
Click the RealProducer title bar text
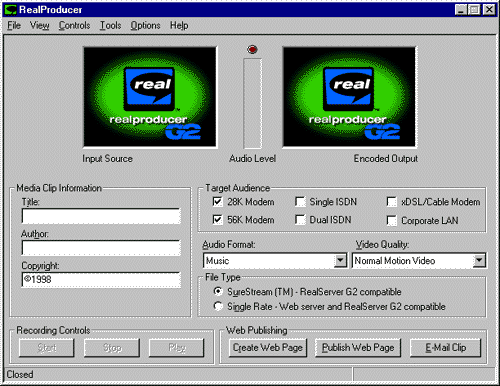pos(50,10)
